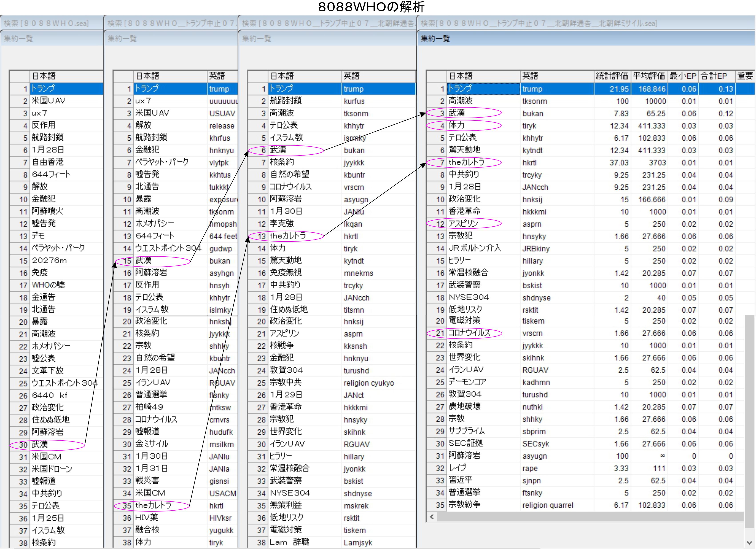756x549 pixels.
Task: Activate the 8088WHO.sea search window title
Action: click(47, 23)
